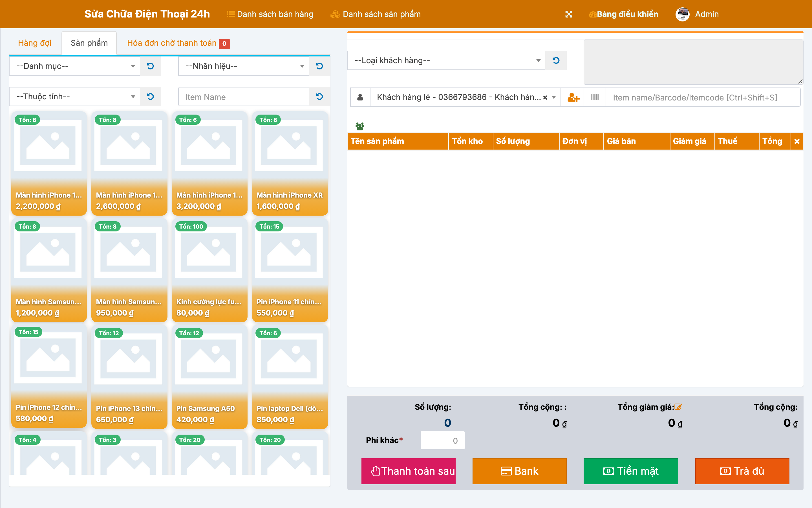
Task: Click the Admin avatar image
Action: pyautogui.click(x=683, y=14)
